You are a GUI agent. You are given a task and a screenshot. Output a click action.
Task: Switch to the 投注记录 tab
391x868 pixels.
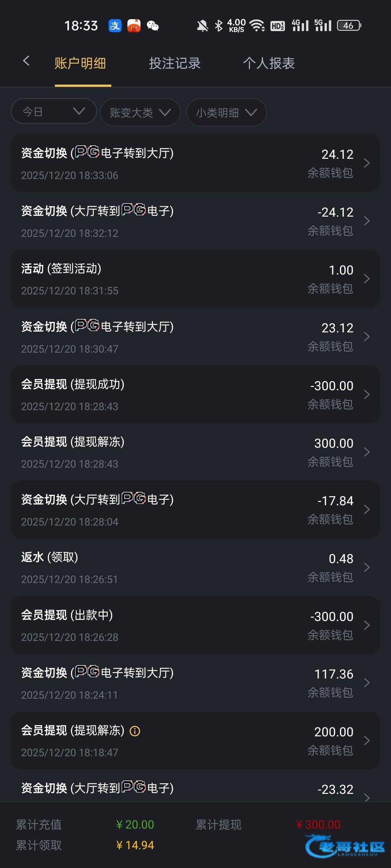(x=175, y=63)
